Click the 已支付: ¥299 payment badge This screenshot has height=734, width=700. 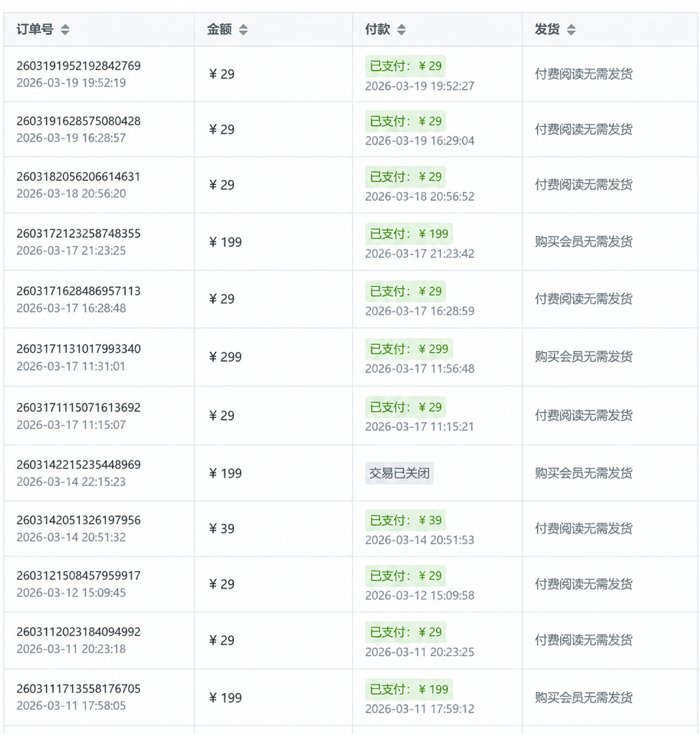(x=409, y=349)
